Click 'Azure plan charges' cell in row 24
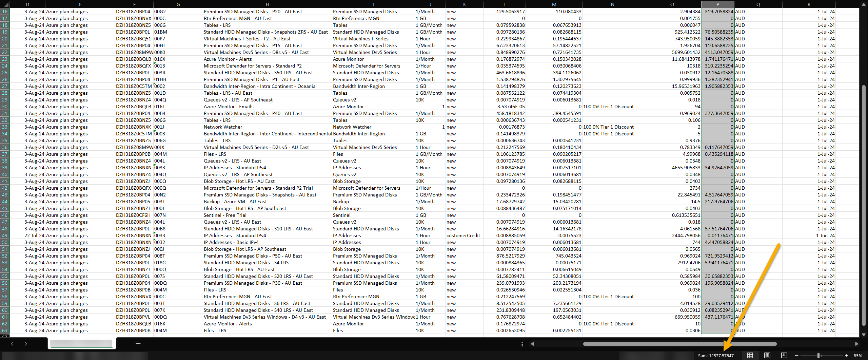This screenshot has width=868, height=360. 80,66
